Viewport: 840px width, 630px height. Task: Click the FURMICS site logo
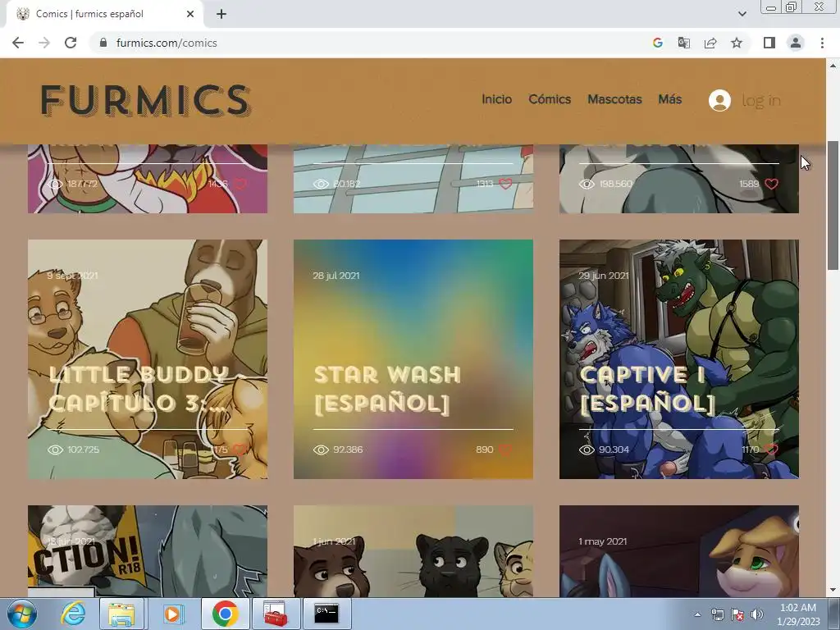(x=146, y=100)
